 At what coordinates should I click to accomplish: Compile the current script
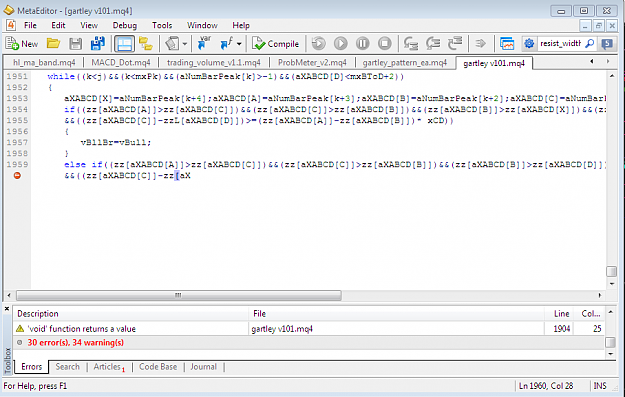(275, 44)
